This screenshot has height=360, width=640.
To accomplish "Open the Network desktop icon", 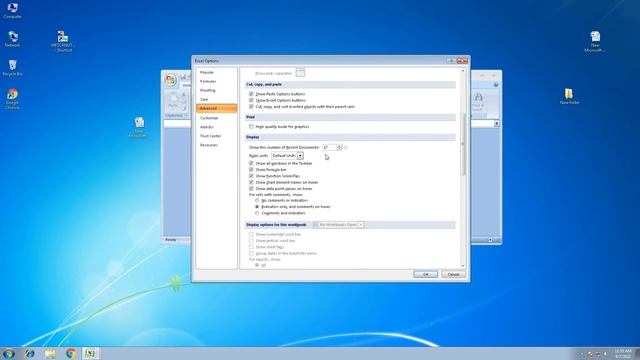I will [12, 39].
